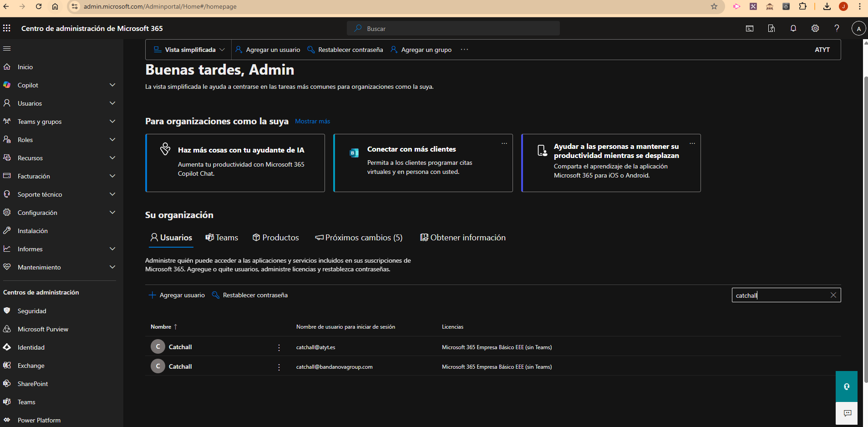
Task: Open the Vista simplificada dropdown
Action: (x=189, y=50)
